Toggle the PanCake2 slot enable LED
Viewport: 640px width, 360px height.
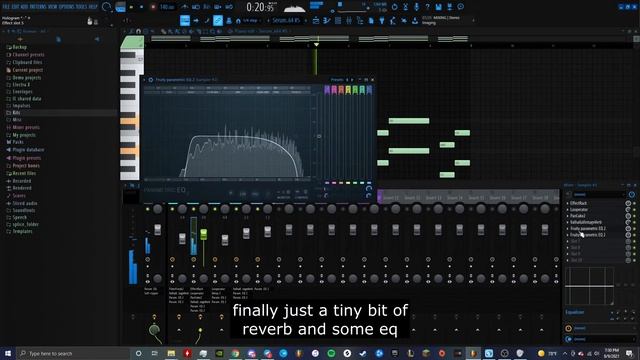(x=634, y=216)
